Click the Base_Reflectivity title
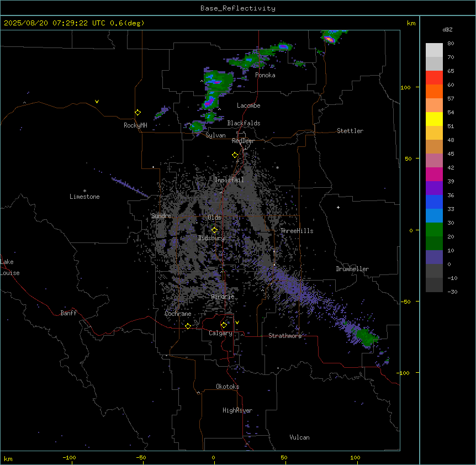 [238, 8]
